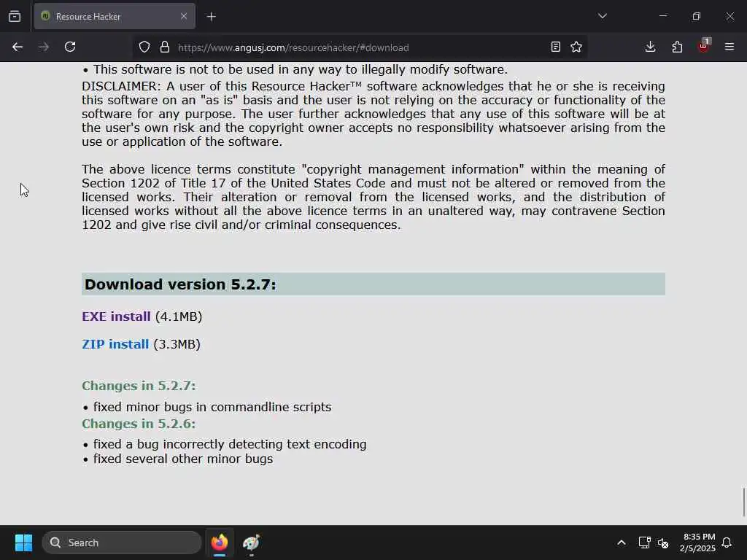Image resolution: width=747 pixels, height=560 pixels.
Task: View site security padlock details
Action: [x=165, y=47]
